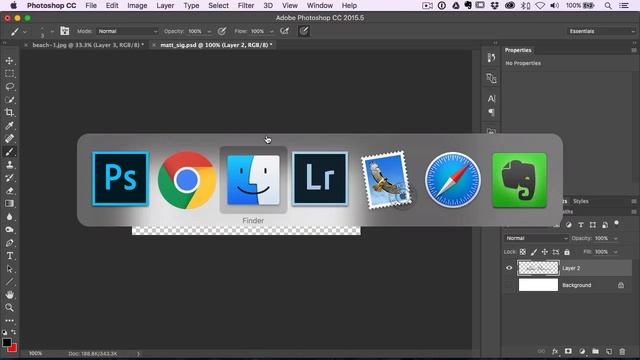This screenshot has height=360, width=640.
Task: Select the Crop tool
Action: [9, 113]
